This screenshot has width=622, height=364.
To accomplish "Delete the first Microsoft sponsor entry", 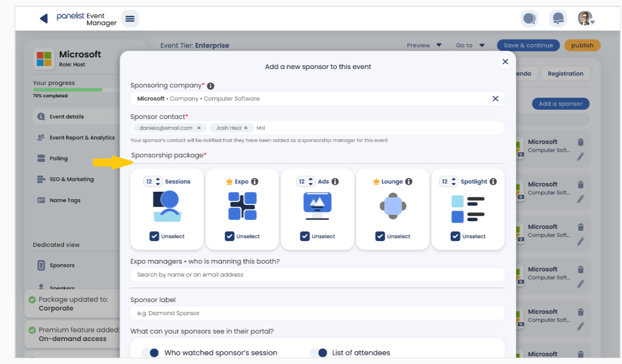I will [581, 142].
